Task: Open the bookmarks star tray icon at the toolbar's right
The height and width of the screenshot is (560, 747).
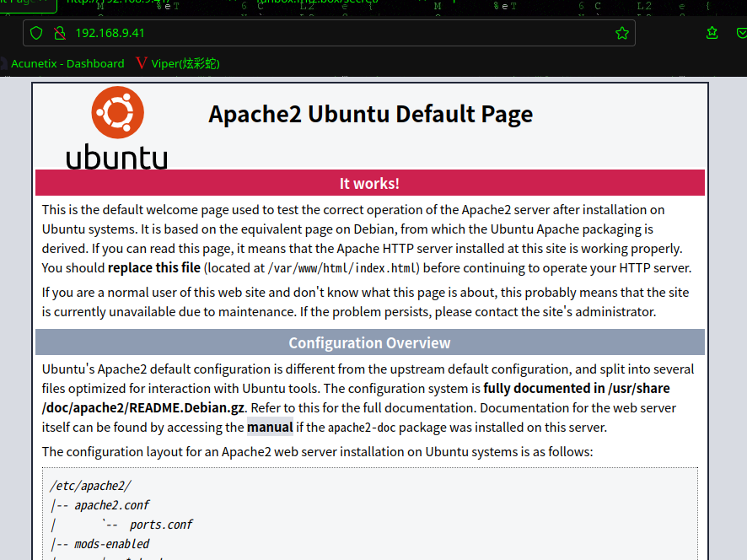Action: pyautogui.click(x=712, y=33)
